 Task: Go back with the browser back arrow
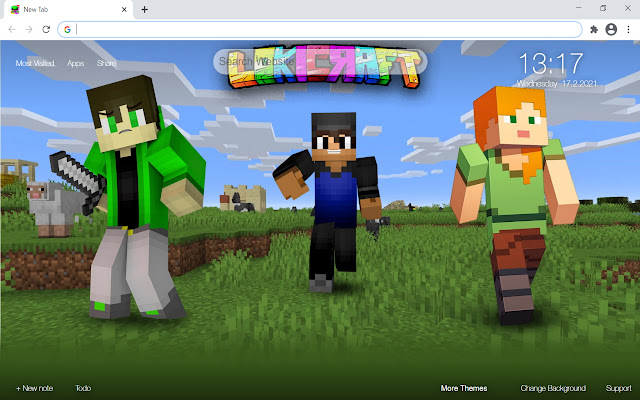click(12, 29)
